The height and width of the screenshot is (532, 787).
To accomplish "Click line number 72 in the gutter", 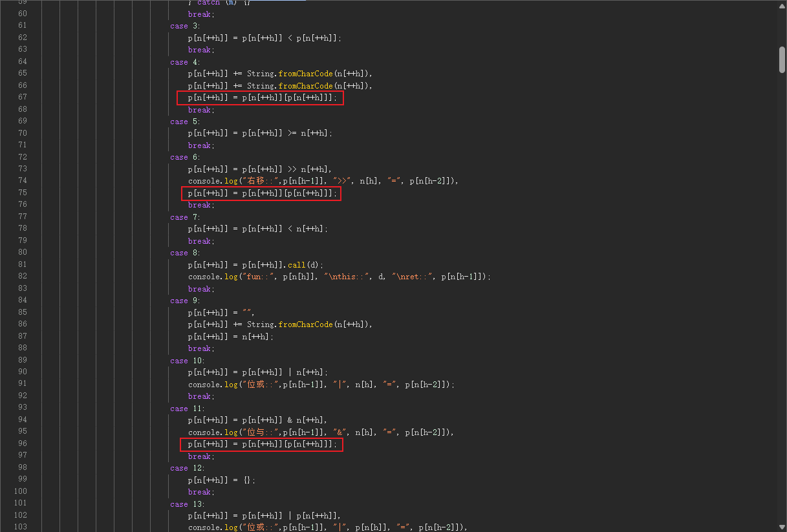I will pyautogui.click(x=23, y=157).
